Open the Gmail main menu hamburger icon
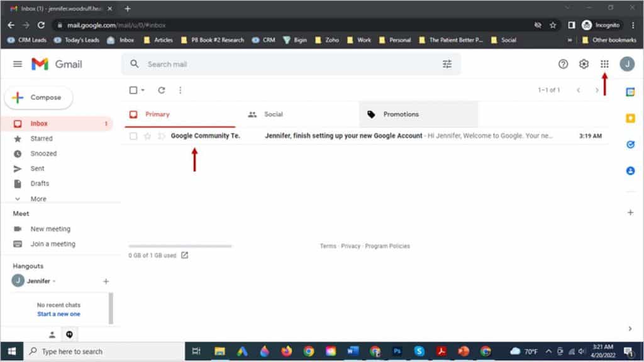Screen dimensions: 644x362 point(17,64)
